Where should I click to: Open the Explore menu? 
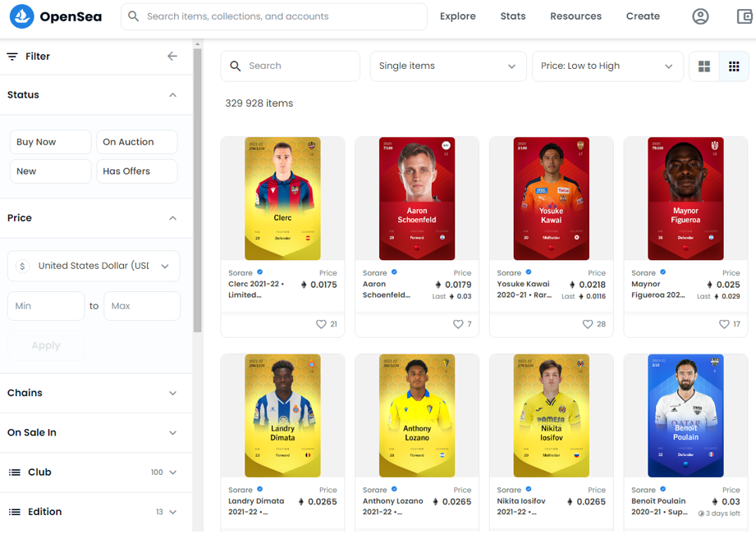457,16
